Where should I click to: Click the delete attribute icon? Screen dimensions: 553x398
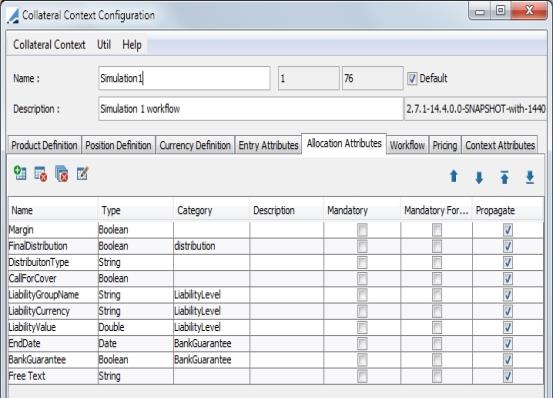point(41,174)
